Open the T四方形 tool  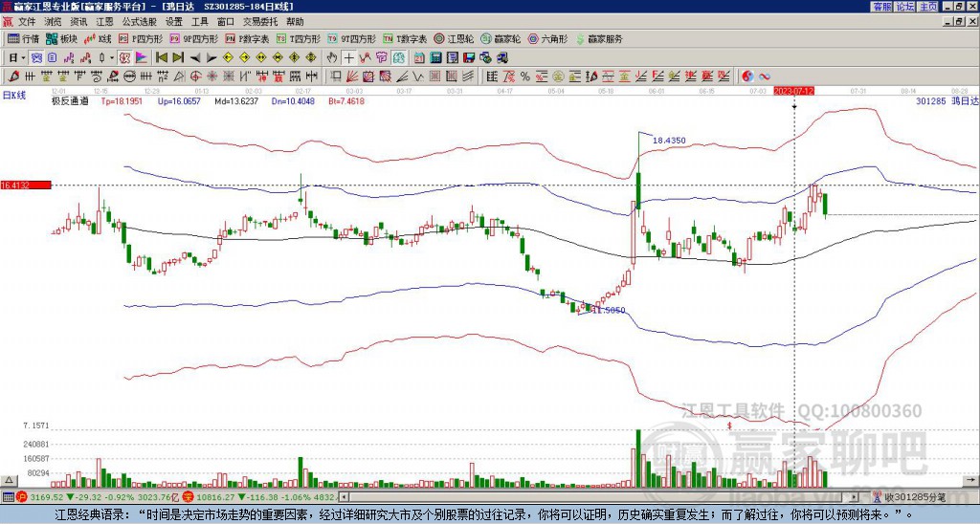tap(299, 38)
